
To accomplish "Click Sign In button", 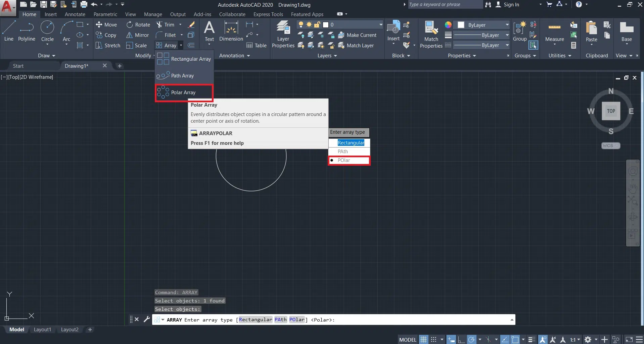I will click(511, 5).
